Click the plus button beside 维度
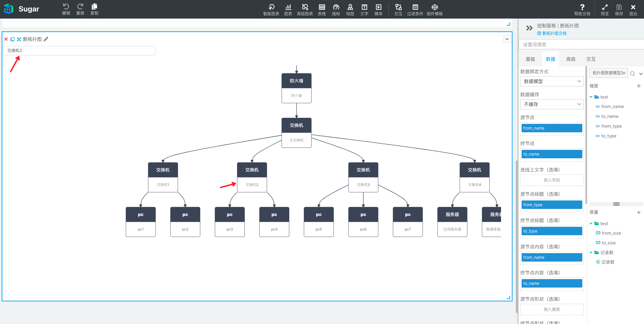Image resolution: width=644 pixels, height=324 pixels. [639, 86]
